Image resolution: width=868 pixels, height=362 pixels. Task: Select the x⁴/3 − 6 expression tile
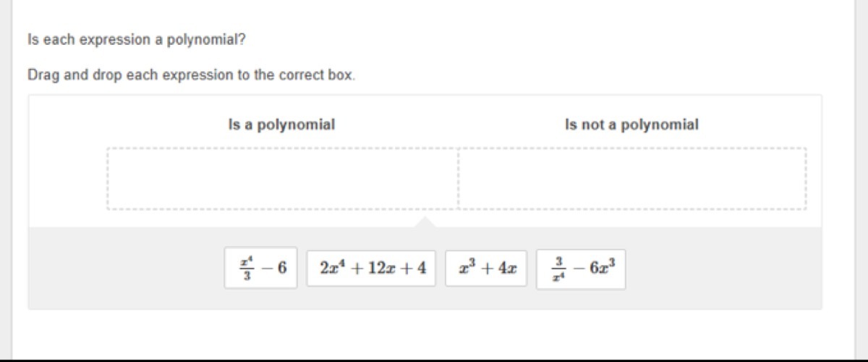coord(261,269)
